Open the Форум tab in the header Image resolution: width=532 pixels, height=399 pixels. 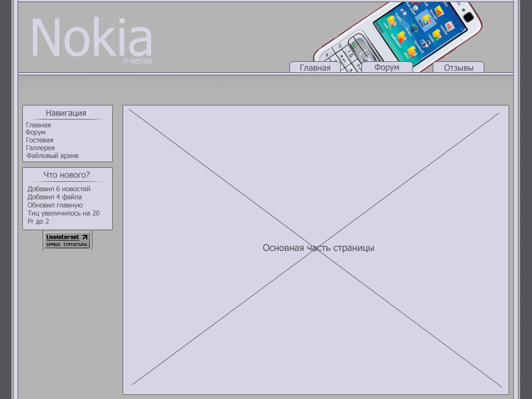387,67
